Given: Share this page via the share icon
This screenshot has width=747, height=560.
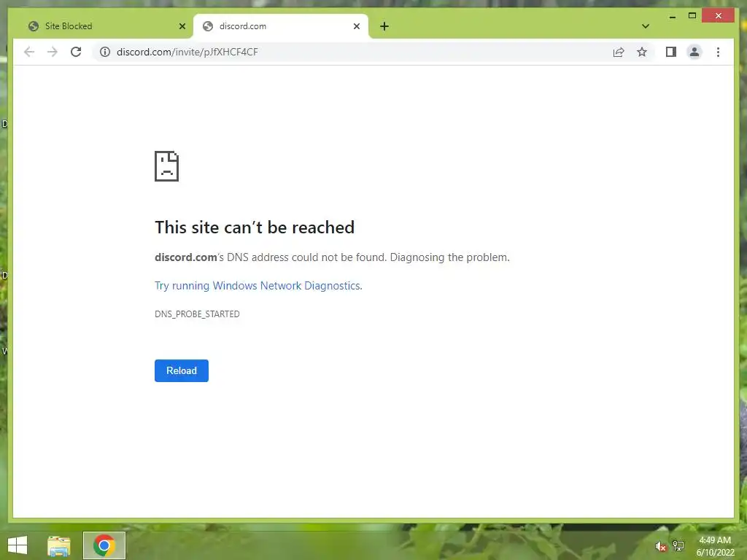Looking at the screenshot, I should pyautogui.click(x=619, y=52).
